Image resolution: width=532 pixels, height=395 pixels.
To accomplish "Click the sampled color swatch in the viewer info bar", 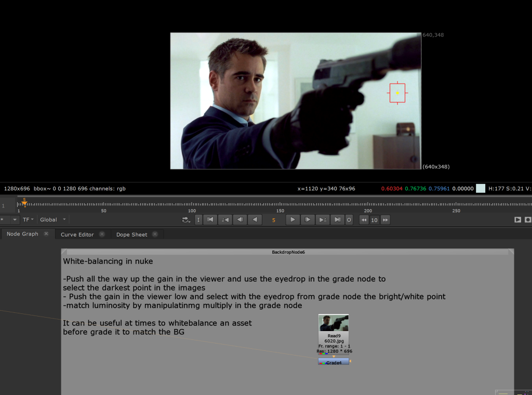I will 481,188.
